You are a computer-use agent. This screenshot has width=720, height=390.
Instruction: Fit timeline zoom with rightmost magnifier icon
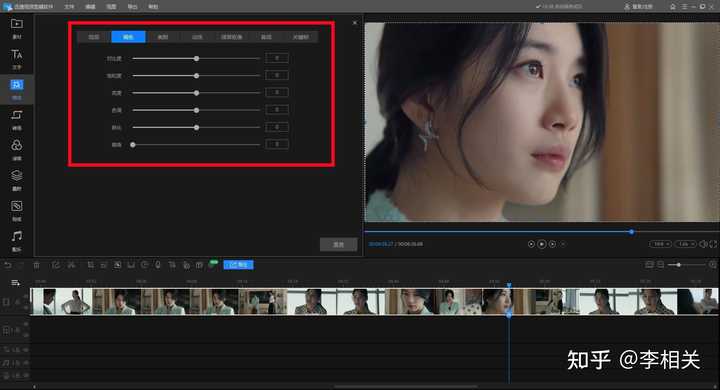[x=713, y=265]
